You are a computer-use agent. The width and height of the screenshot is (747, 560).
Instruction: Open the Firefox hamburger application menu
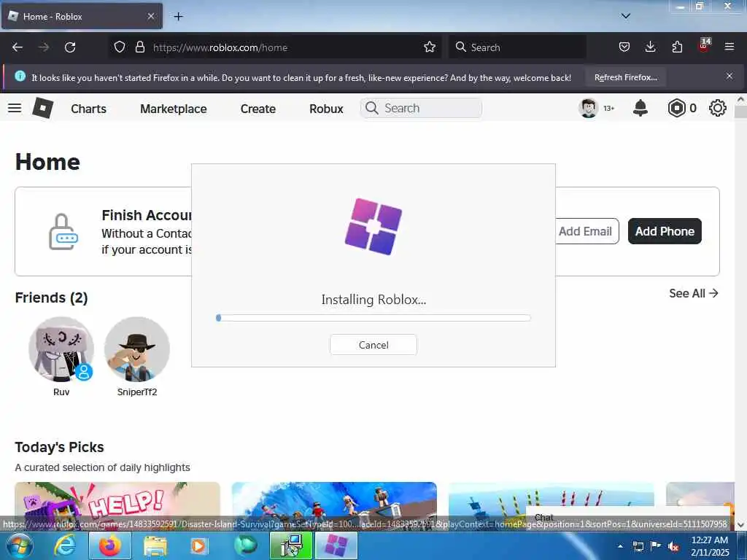click(729, 47)
